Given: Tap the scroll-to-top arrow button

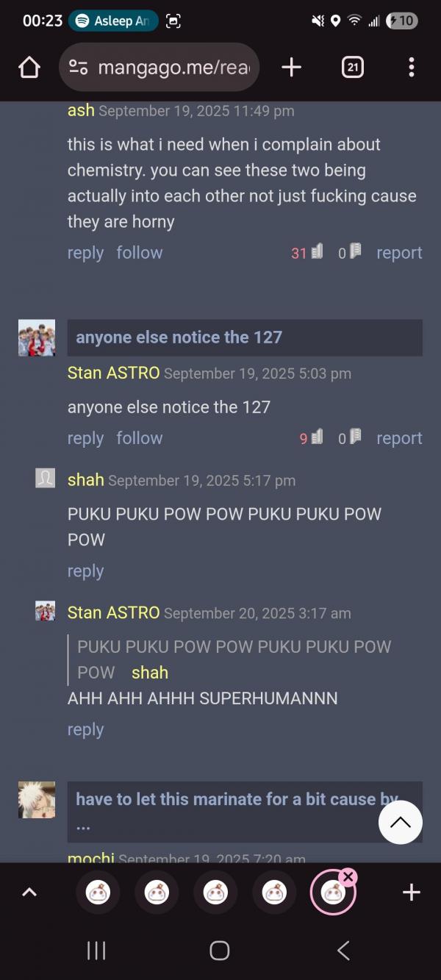Looking at the screenshot, I should click(x=401, y=822).
